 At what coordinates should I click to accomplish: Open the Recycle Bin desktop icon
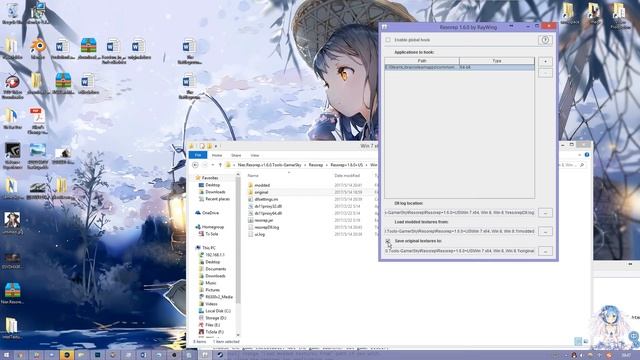(x=12, y=13)
